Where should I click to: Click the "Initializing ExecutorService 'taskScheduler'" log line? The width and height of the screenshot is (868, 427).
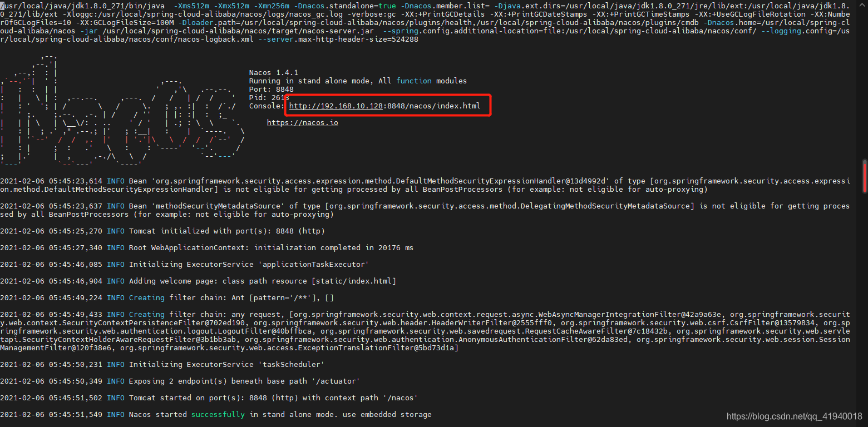pyautogui.click(x=162, y=364)
